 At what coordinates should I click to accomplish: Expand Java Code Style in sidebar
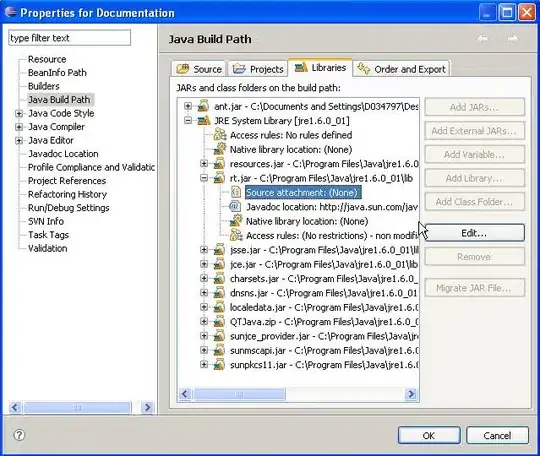19,113
